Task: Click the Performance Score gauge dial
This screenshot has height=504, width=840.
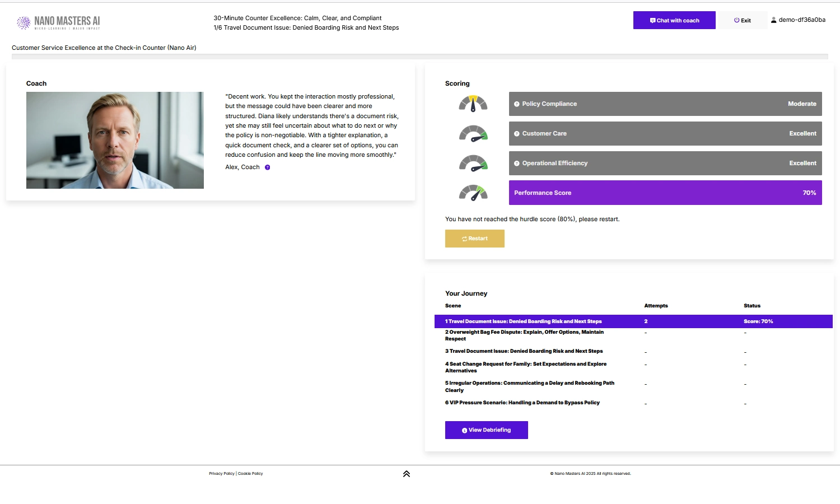Action: coord(472,192)
